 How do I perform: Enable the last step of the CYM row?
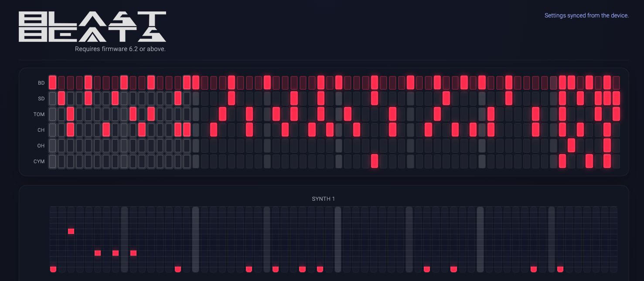tap(616, 161)
